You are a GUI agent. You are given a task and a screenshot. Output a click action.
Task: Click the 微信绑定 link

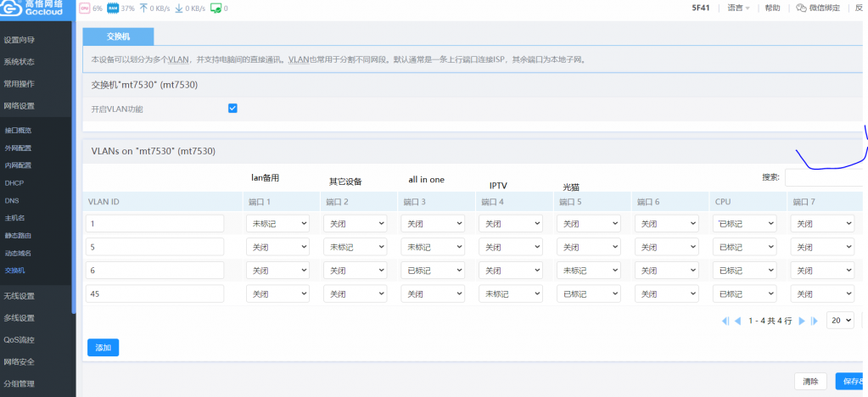tap(825, 8)
